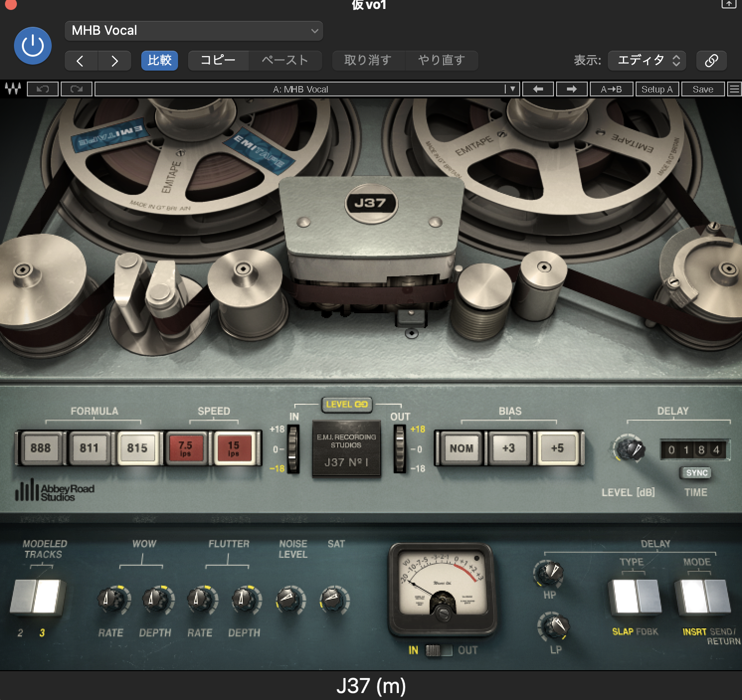Viewport: 742px width, 700px height.
Task: Click the Waves logo icon
Action: tap(12, 89)
